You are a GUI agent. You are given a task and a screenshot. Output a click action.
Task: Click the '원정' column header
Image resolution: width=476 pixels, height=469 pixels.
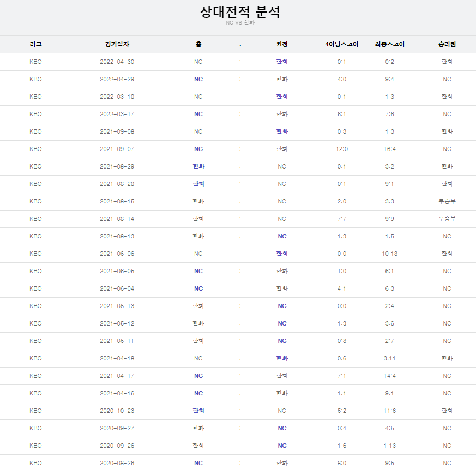click(282, 44)
